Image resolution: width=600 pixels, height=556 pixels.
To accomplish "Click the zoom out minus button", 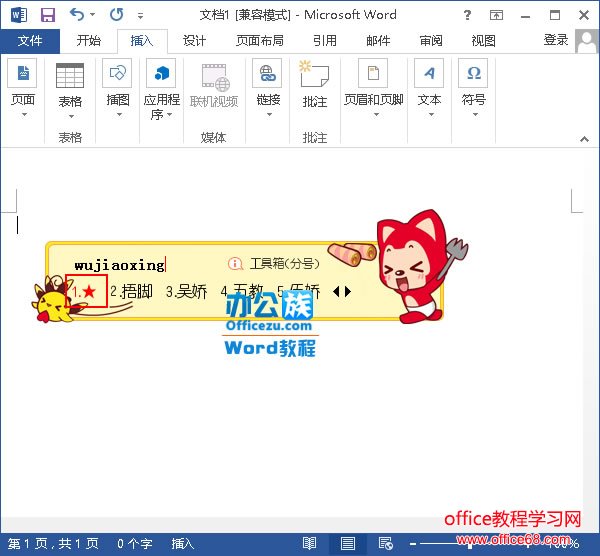I will click(x=413, y=543).
